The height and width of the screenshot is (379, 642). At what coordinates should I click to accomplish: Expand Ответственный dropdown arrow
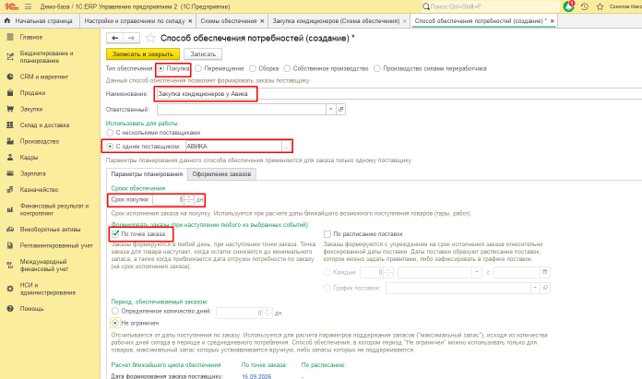331,109
